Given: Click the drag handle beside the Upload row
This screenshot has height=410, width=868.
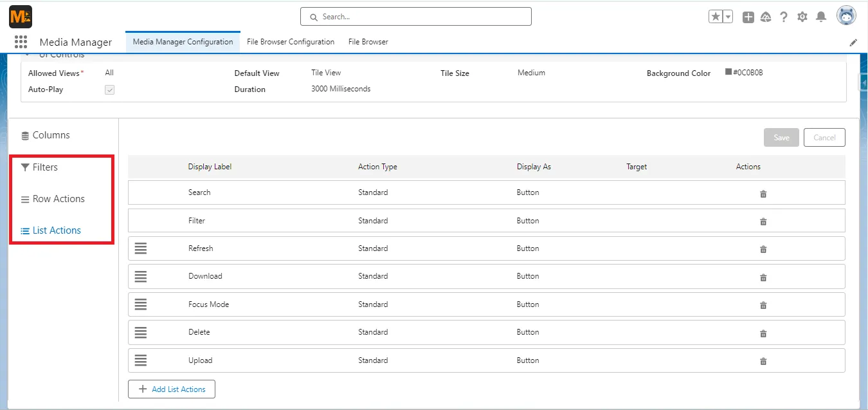Looking at the screenshot, I should pyautogui.click(x=141, y=360).
